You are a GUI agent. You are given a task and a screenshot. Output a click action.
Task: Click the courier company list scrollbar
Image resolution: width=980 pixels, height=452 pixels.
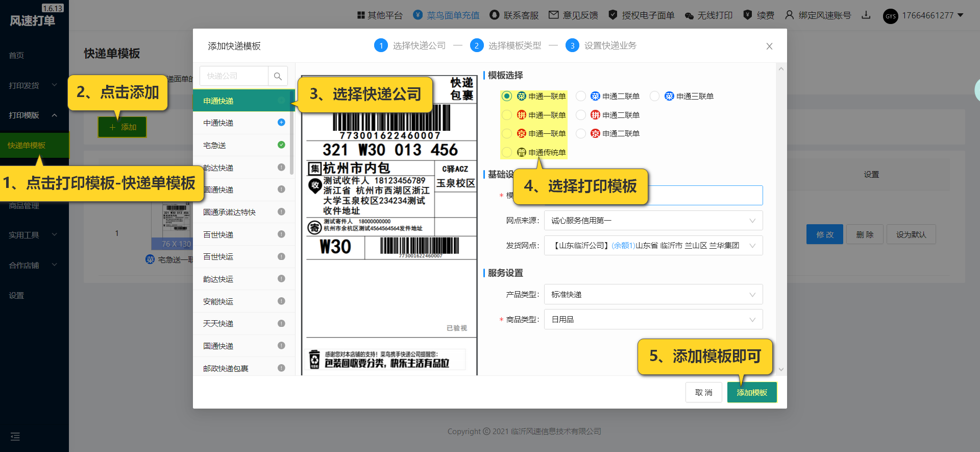point(292,133)
